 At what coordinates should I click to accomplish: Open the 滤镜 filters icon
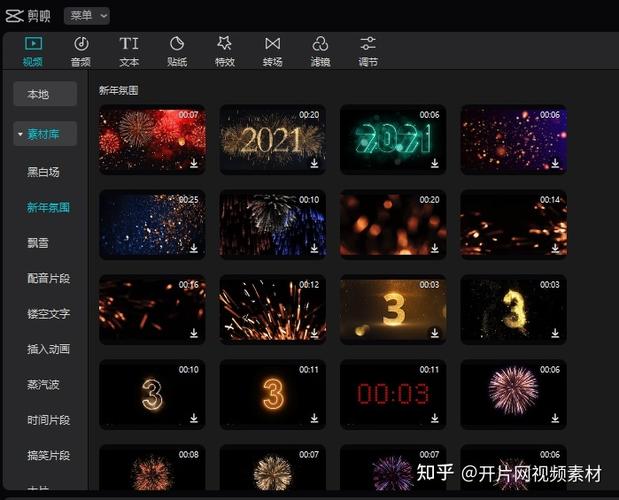(x=320, y=43)
